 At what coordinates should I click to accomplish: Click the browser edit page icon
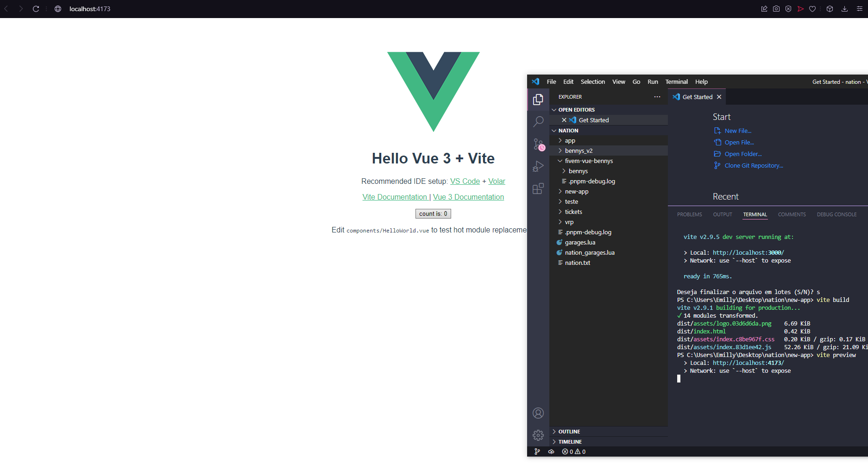coord(764,9)
